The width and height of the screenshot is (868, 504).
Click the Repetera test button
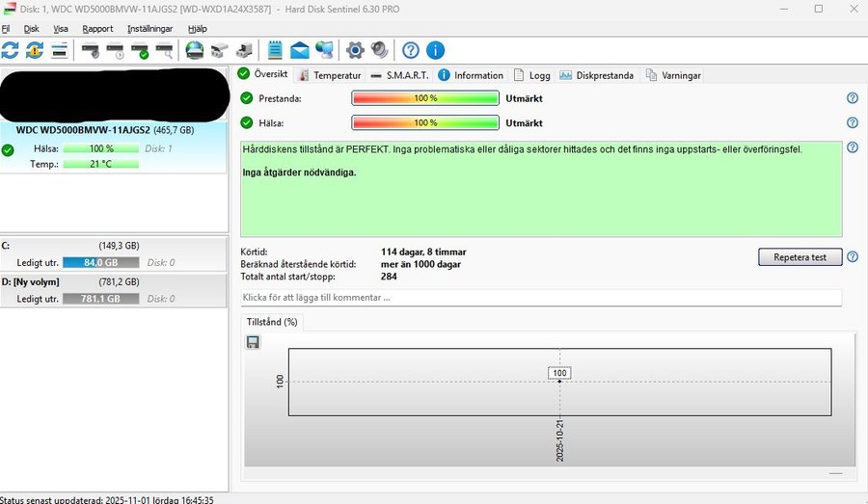pos(800,257)
